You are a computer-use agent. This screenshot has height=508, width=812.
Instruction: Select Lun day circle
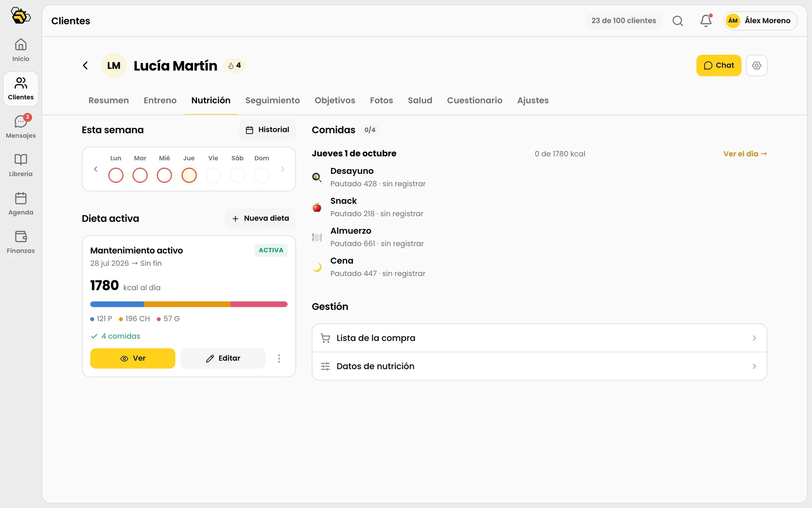tap(116, 175)
